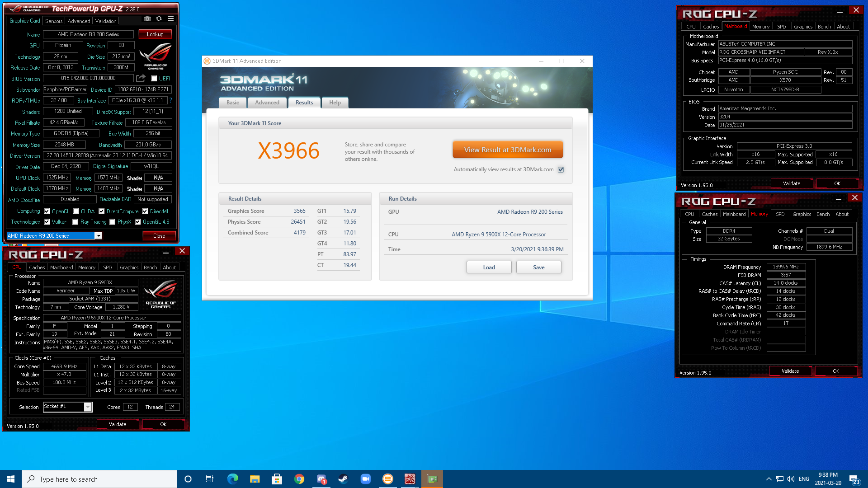Launch Microsoft Edge from the taskbar
Viewport: 868px width, 488px height.
point(232,479)
